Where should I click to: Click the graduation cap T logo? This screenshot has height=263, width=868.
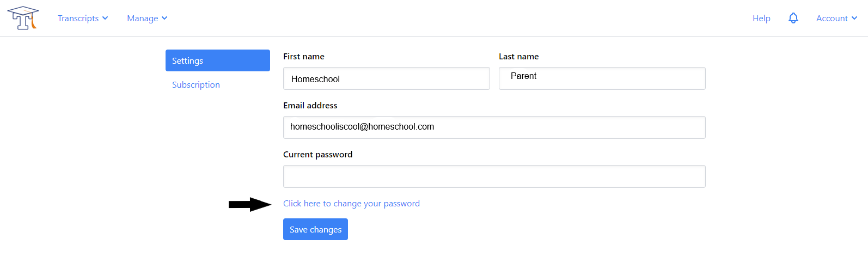pyautogui.click(x=23, y=18)
